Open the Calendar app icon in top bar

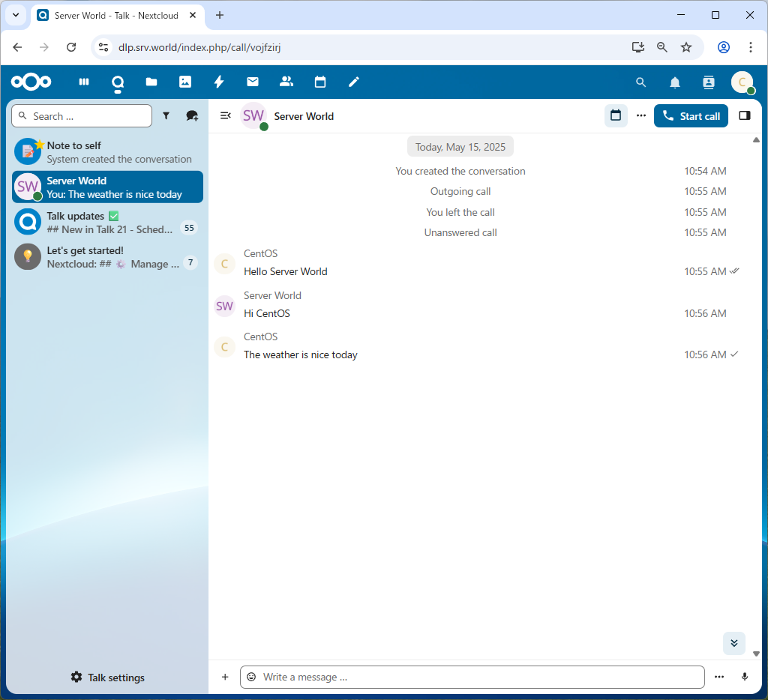[320, 82]
